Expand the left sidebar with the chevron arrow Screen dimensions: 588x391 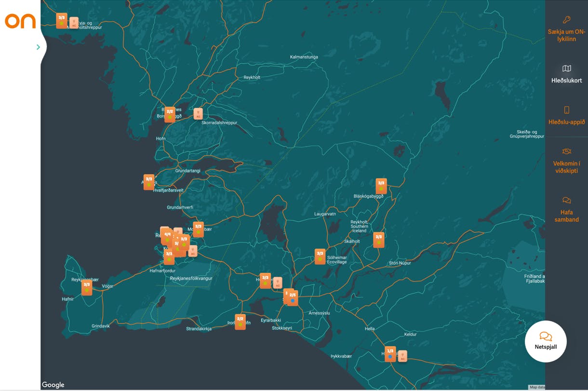tap(38, 47)
